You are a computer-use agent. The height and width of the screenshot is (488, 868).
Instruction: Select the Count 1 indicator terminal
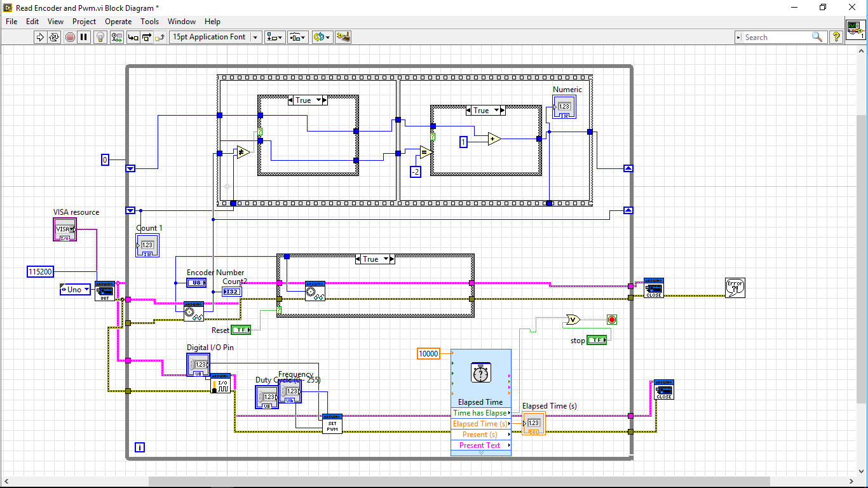coord(147,245)
